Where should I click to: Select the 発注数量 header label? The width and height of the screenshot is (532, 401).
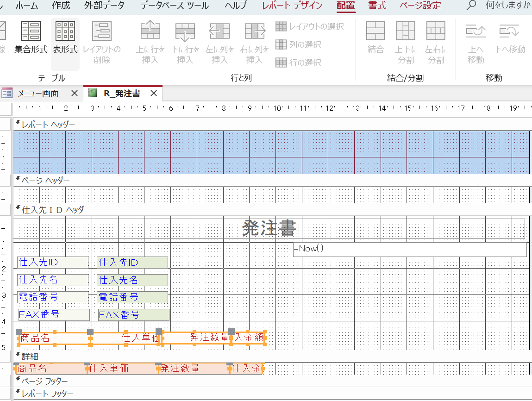pos(196,338)
